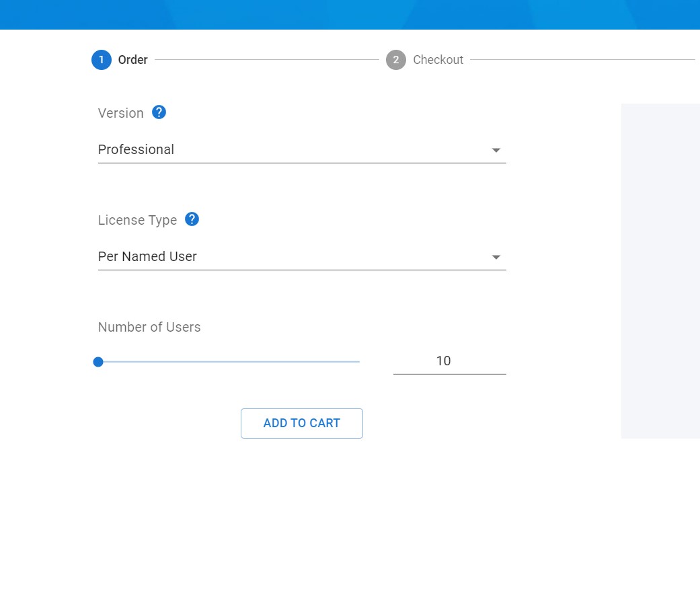Click the line between Order and Checkout
This screenshot has width=700, height=590.
266,60
